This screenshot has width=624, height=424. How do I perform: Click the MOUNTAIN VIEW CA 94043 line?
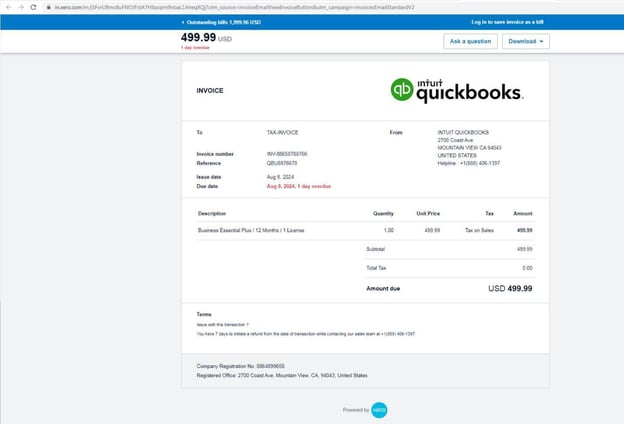(x=469, y=148)
